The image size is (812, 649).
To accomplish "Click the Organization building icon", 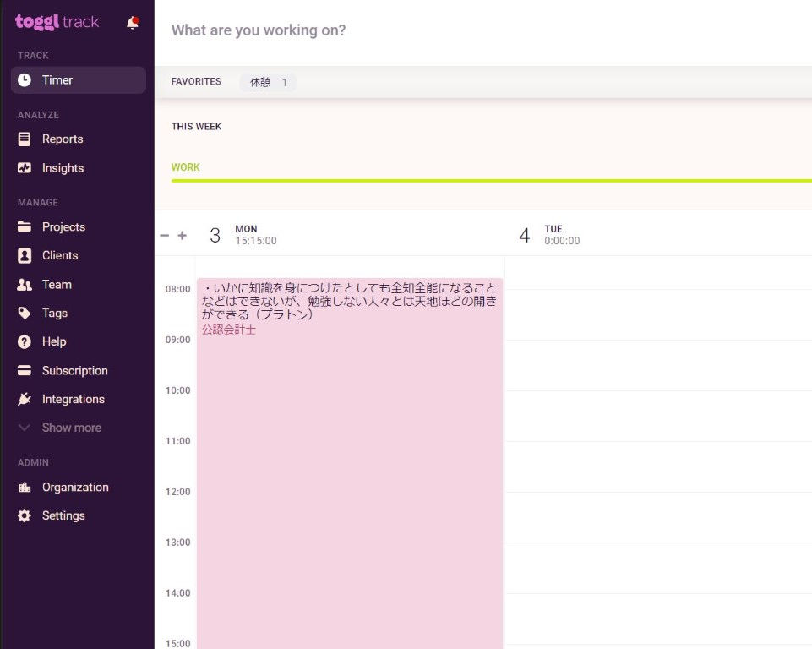I will [25, 487].
